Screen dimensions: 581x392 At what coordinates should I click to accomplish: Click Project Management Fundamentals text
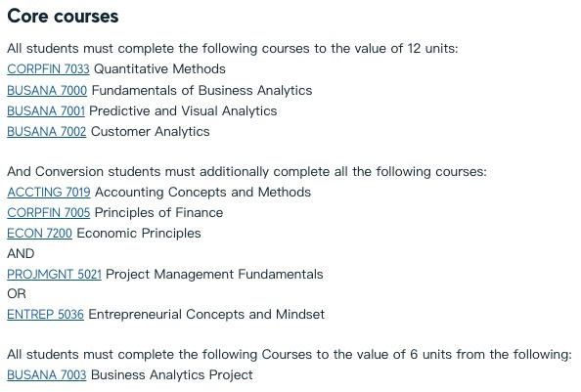214,275
